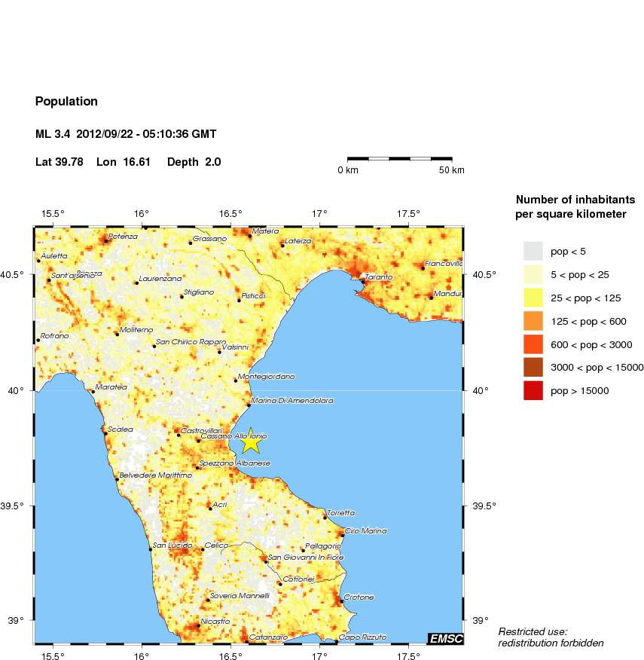Select the '3000 < pop < 15000' brown swatch
The width and height of the screenshot is (644, 660).
tap(533, 368)
